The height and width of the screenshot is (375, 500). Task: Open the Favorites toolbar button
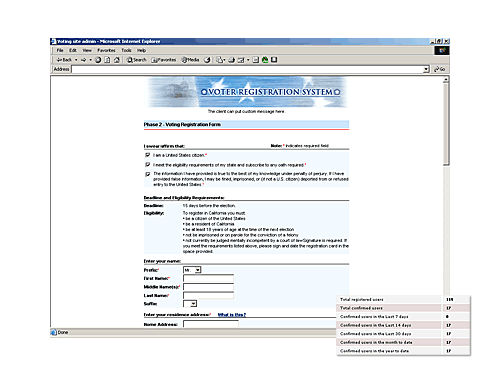tap(164, 60)
